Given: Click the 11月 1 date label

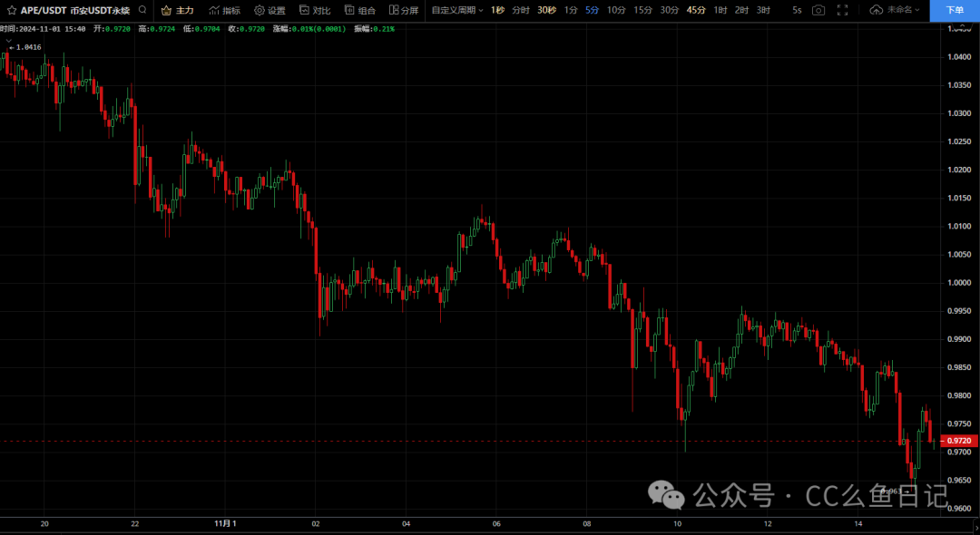Looking at the screenshot, I should pyautogui.click(x=225, y=523).
